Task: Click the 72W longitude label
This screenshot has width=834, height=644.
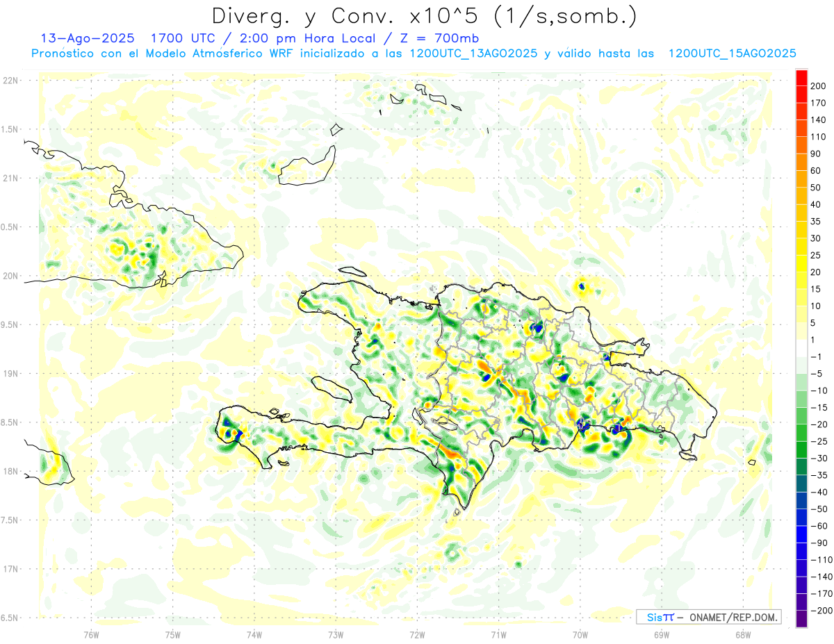Action: 417,635
